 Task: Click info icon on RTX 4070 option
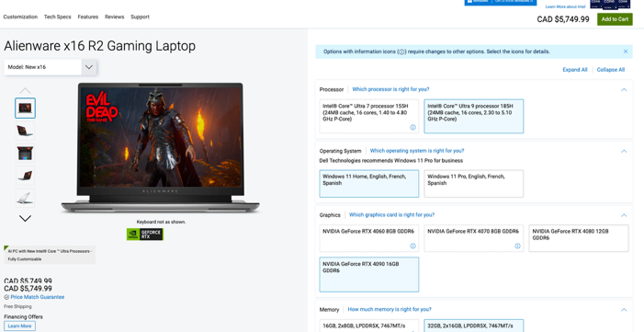pyautogui.click(x=517, y=246)
